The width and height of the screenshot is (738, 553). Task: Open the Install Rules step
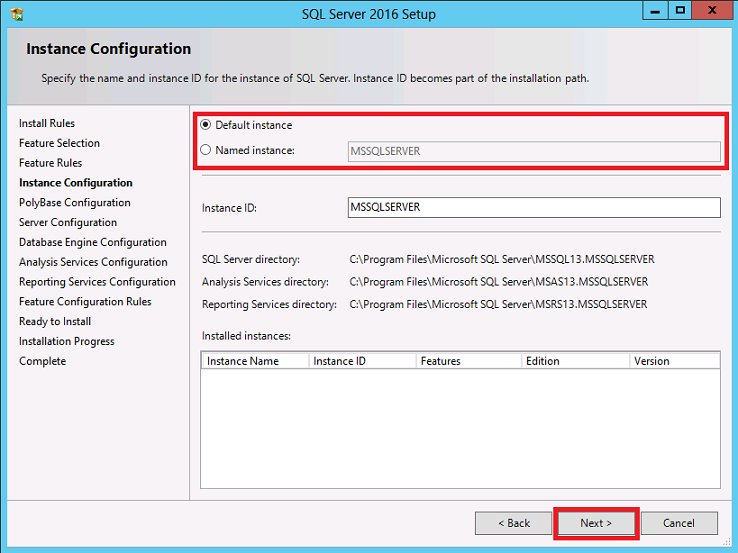coord(47,123)
